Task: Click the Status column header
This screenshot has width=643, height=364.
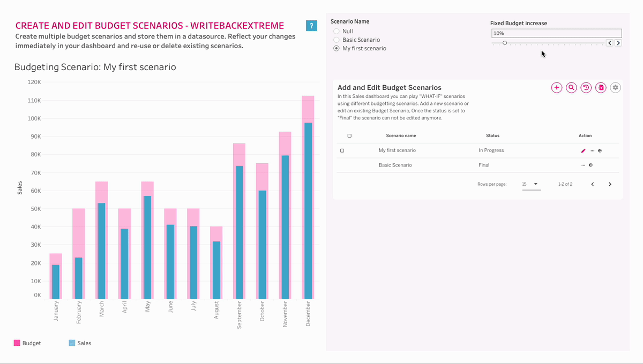Action: (x=492, y=136)
